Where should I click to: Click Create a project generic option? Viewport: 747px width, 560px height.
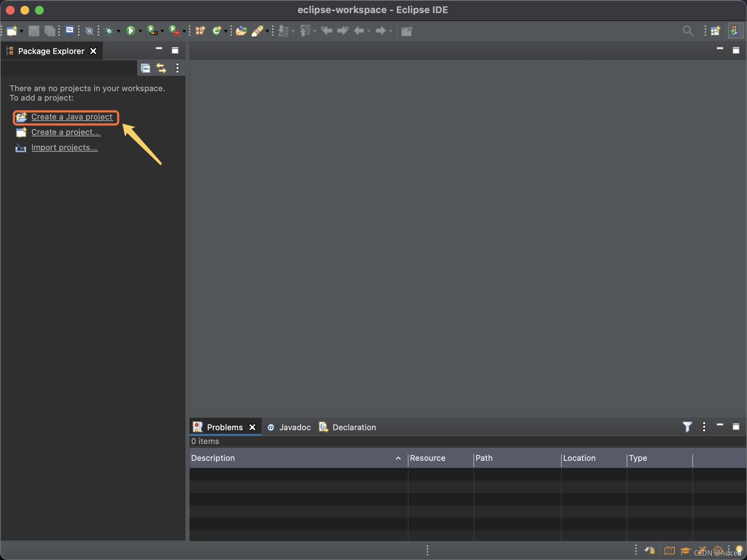[64, 132]
